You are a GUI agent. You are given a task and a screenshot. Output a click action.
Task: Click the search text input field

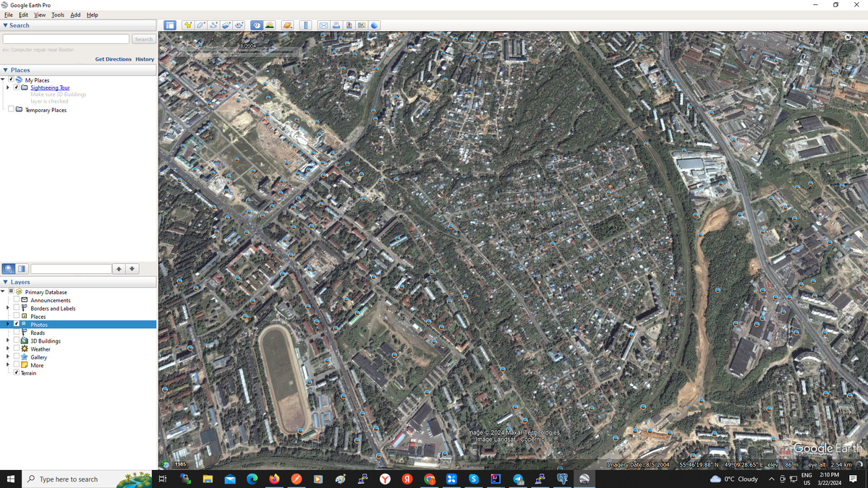(66, 39)
